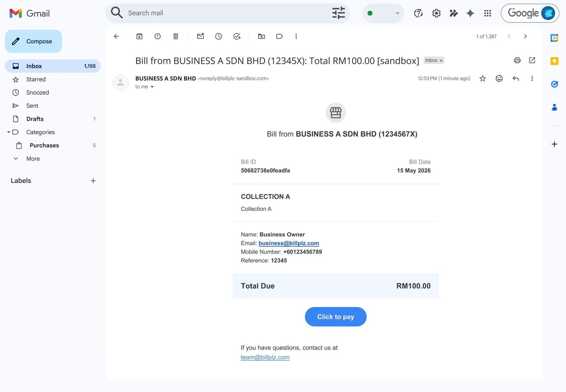Open the pen-and-sparkle icon beside settings

tap(454, 13)
